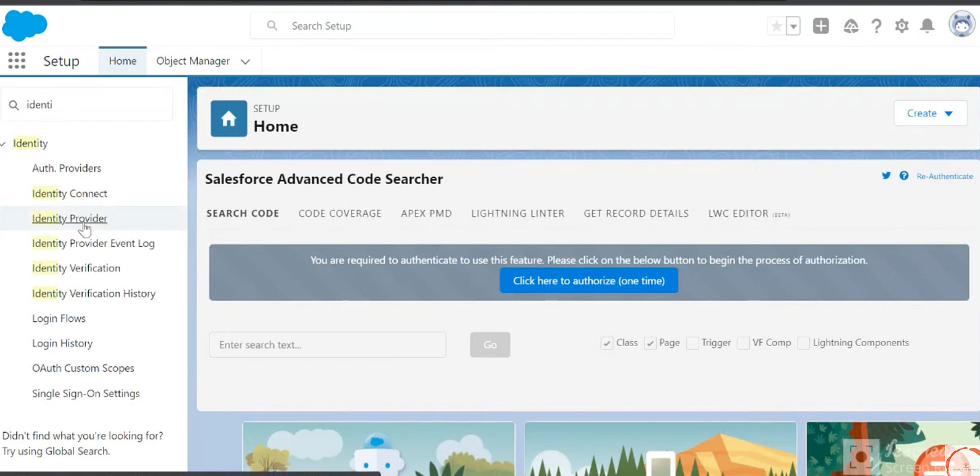Open the App Launcher grid icon

[17, 61]
